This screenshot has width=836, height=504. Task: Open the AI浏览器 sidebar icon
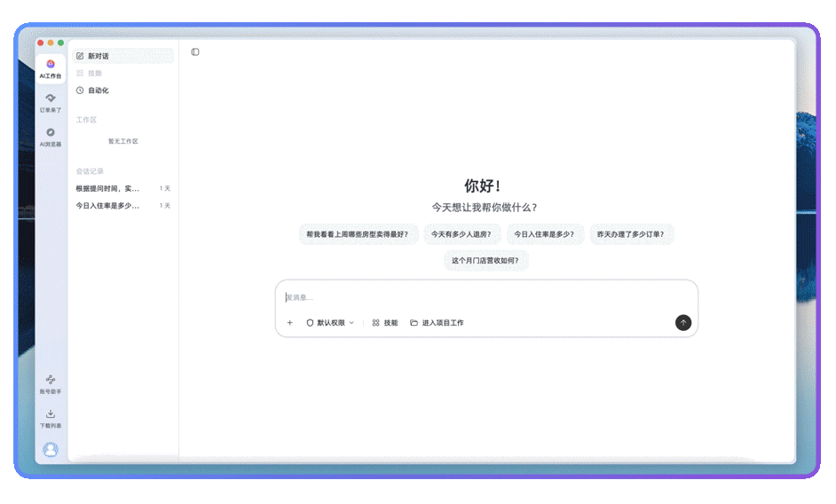coord(50,137)
